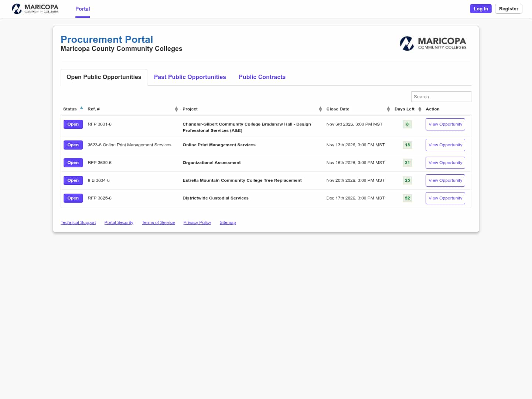Click the Chandler-Gilbert Bradshaw Hall project title
532x399 pixels.
pos(247,127)
